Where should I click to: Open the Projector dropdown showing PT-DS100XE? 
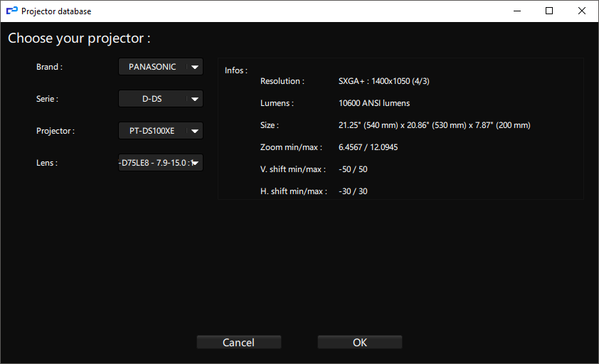[161, 131]
